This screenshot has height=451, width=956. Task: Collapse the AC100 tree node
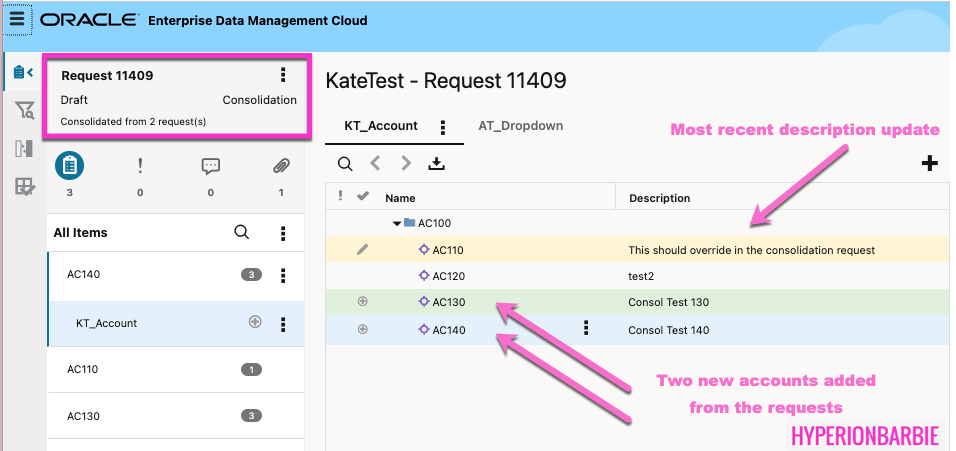click(x=397, y=223)
